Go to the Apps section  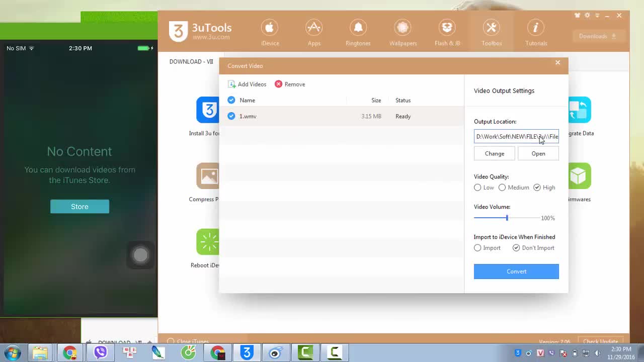pyautogui.click(x=314, y=33)
